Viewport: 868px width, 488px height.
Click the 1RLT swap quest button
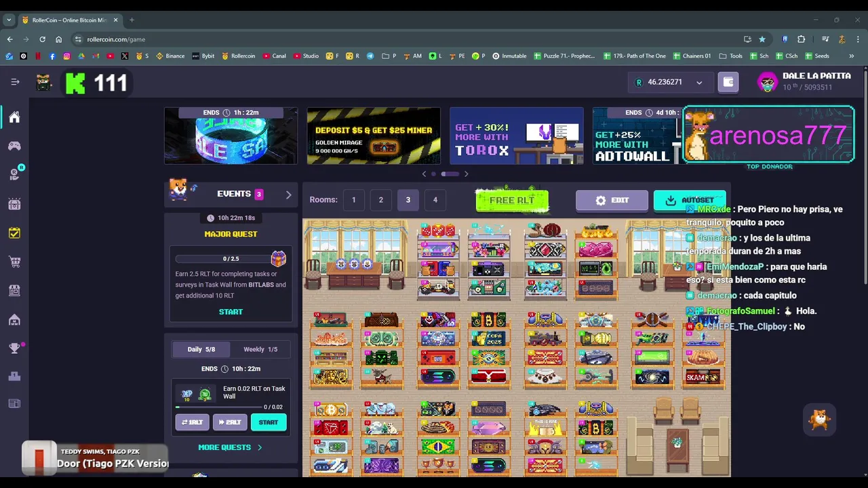point(192,422)
